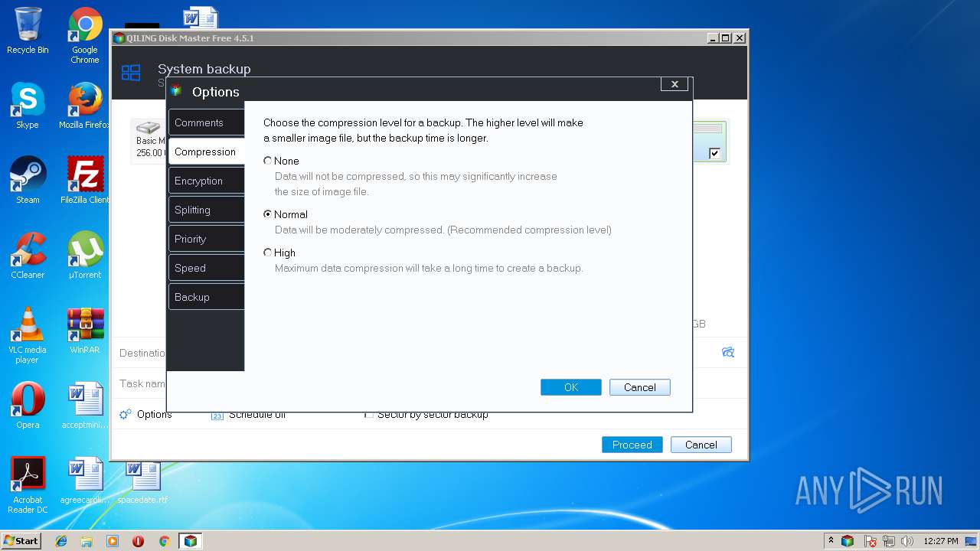Open Chrome from taskbar
Screen dimensions: 980x551
pyautogui.click(x=164, y=541)
